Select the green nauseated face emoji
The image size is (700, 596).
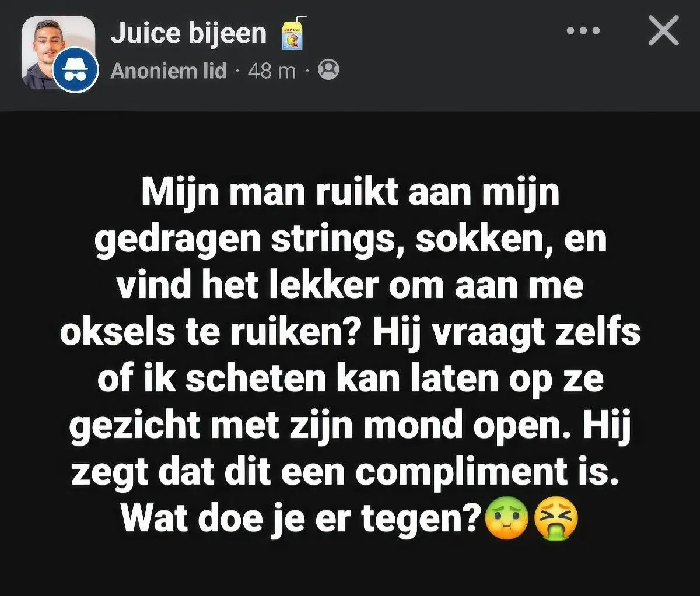coord(506,518)
